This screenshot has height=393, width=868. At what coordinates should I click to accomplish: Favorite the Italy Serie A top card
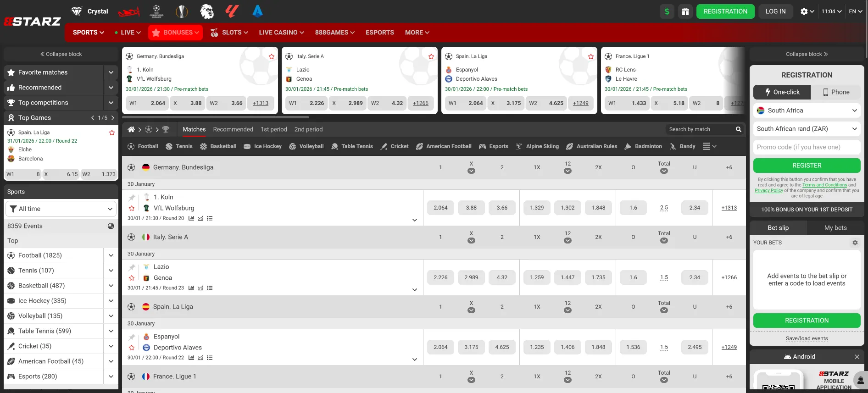431,56
